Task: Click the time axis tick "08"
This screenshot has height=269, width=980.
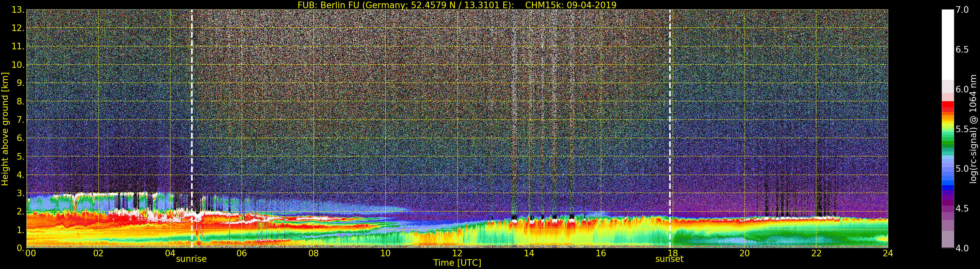Action: (313, 253)
